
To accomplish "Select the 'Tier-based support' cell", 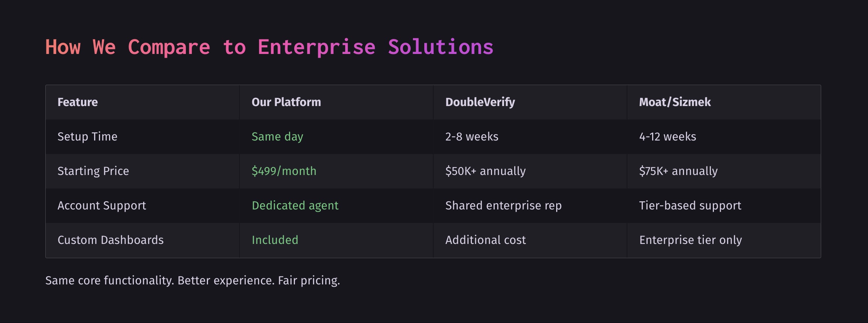I will click(x=690, y=206).
